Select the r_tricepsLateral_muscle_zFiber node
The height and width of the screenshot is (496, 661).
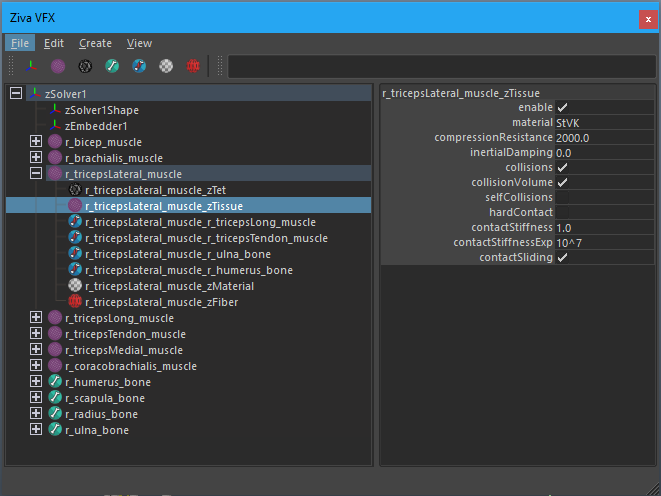(161, 302)
